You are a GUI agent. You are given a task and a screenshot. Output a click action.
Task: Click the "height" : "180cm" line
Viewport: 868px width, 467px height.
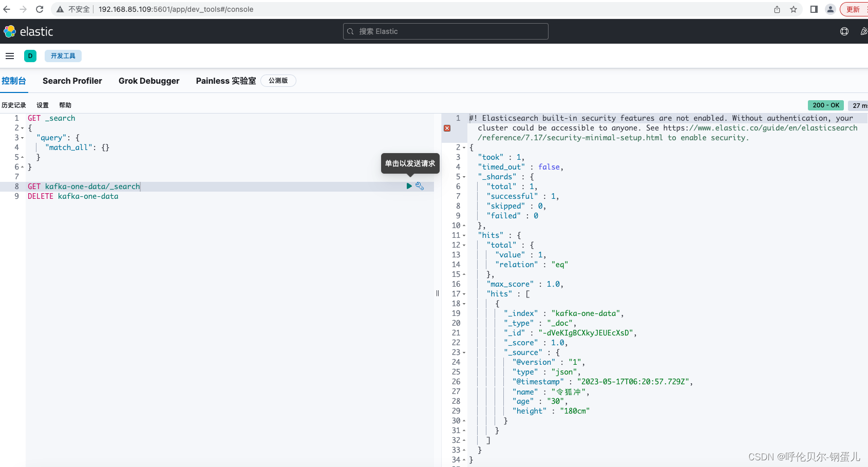pos(551,411)
